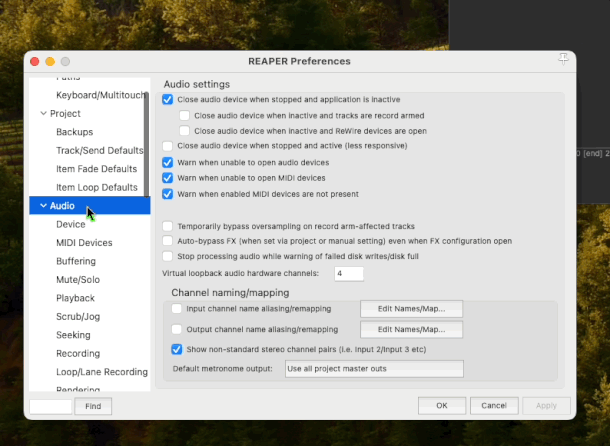The width and height of the screenshot is (610, 446).
Task: Open Playback preferences page
Action: pos(75,298)
